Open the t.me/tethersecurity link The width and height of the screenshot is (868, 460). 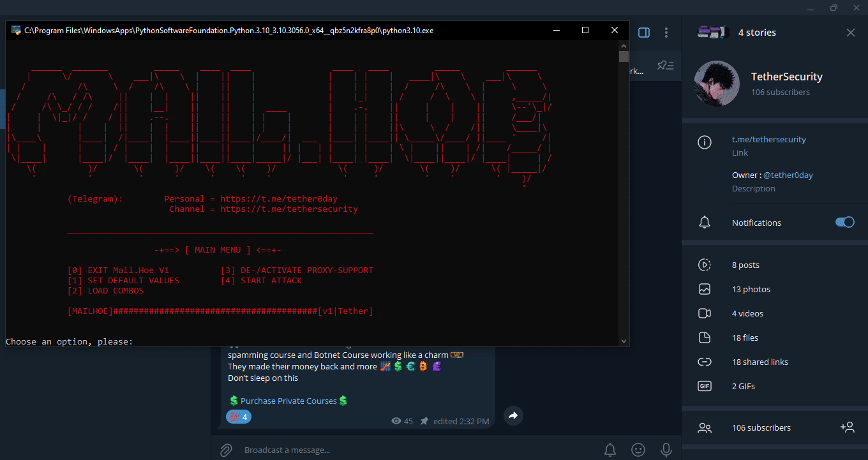[768, 139]
